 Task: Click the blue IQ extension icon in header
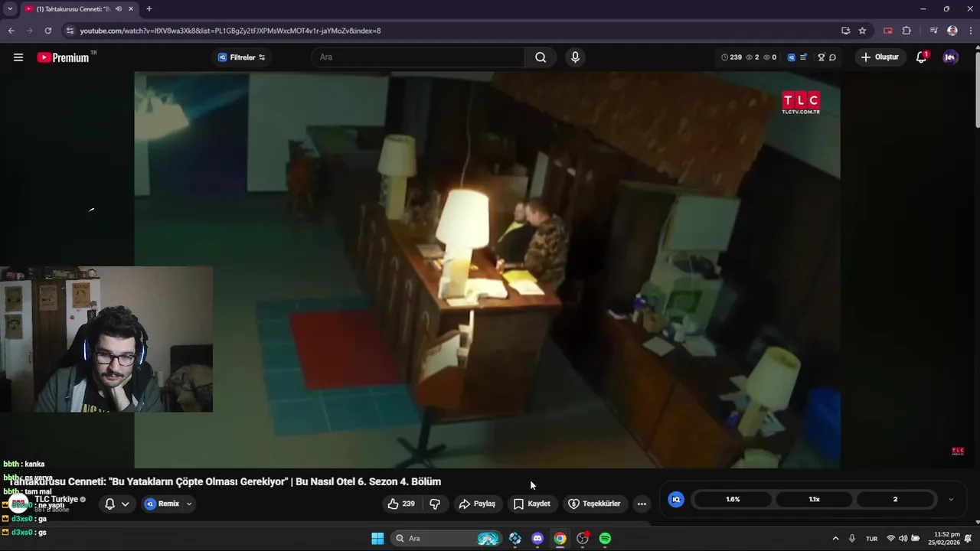tap(792, 57)
